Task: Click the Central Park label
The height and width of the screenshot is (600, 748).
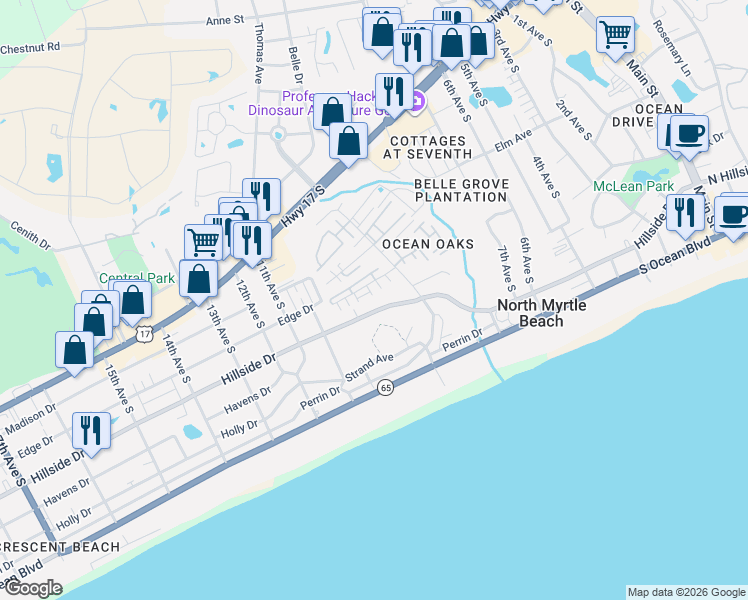Action: pos(137,278)
